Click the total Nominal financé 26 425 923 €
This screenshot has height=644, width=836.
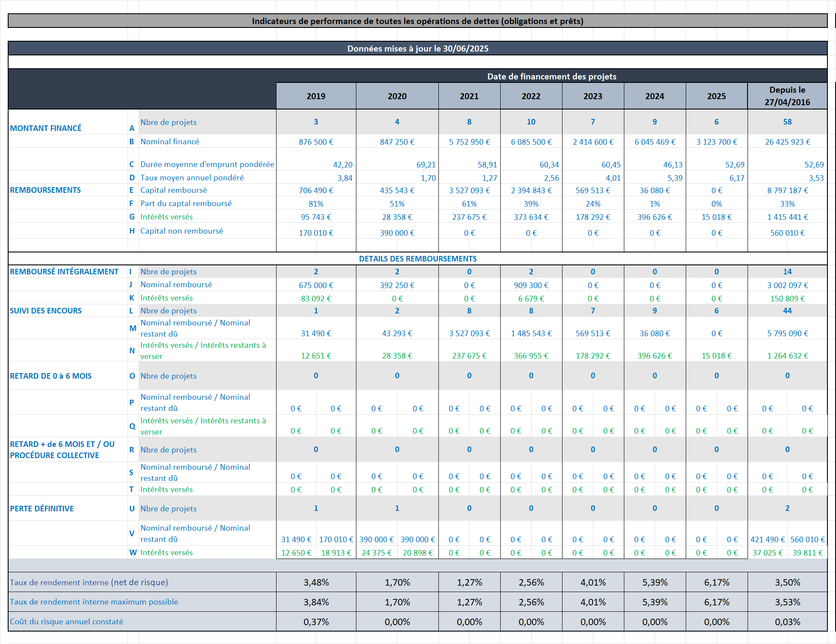coord(787,142)
